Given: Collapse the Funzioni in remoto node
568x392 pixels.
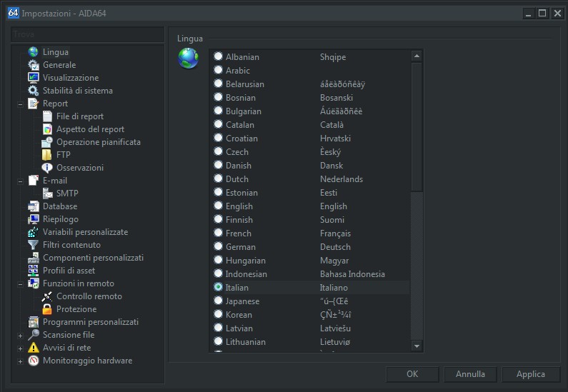Looking at the screenshot, I should click(20, 284).
